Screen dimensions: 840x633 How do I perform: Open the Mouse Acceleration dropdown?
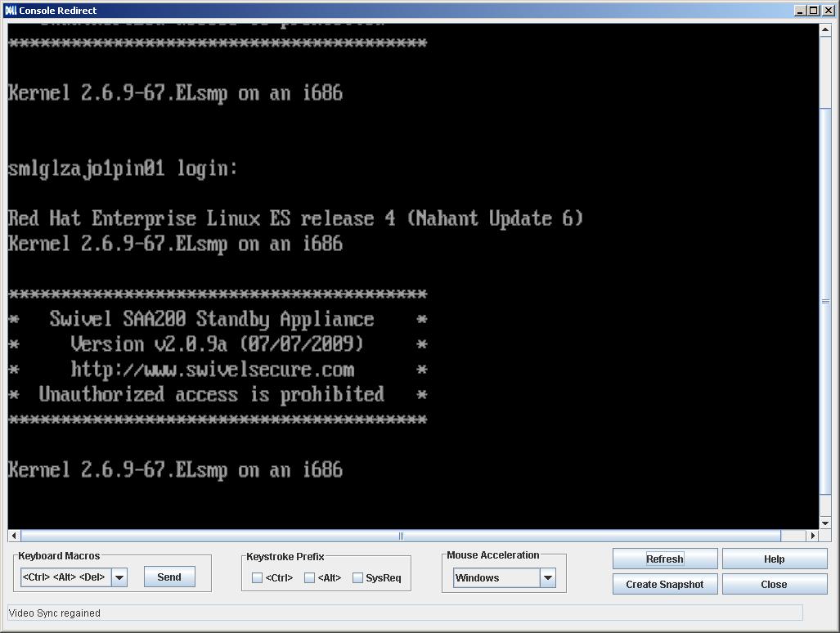(x=547, y=578)
